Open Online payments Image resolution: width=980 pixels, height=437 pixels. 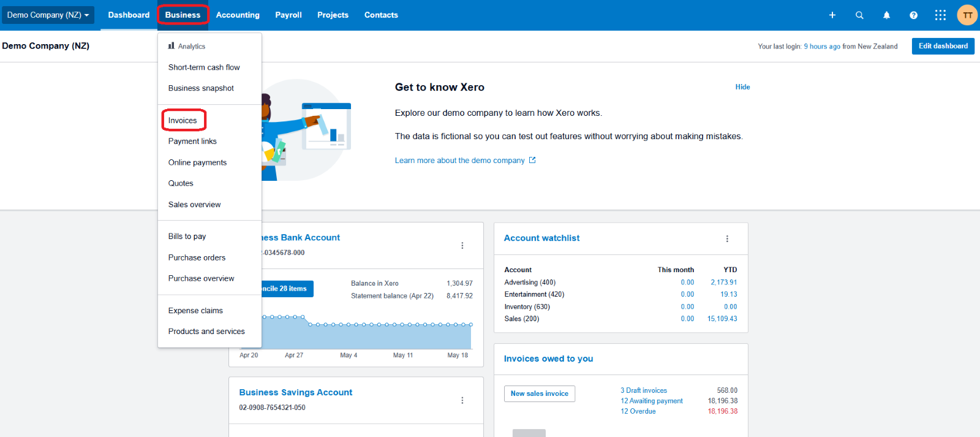209,162
